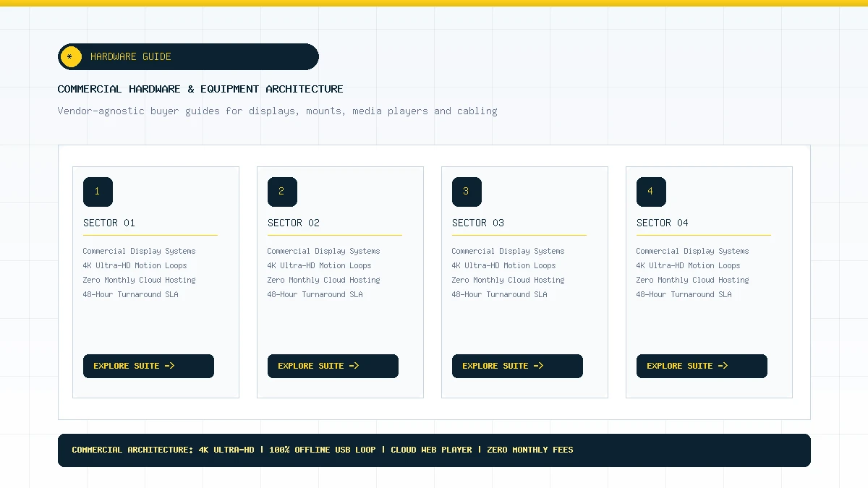Click the Commercial Architecture footer banner
The height and width of the screenshot is (488, 868).
point(434,450)
